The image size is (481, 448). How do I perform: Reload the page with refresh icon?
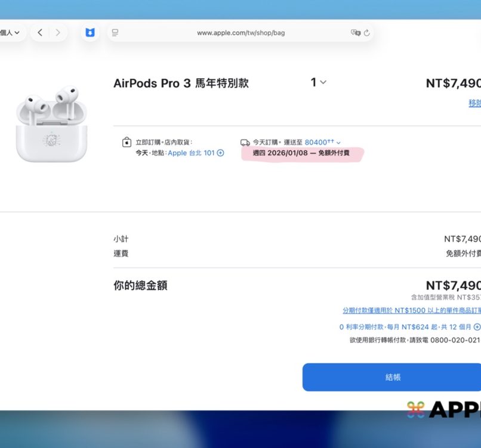[x=367, y=33]
